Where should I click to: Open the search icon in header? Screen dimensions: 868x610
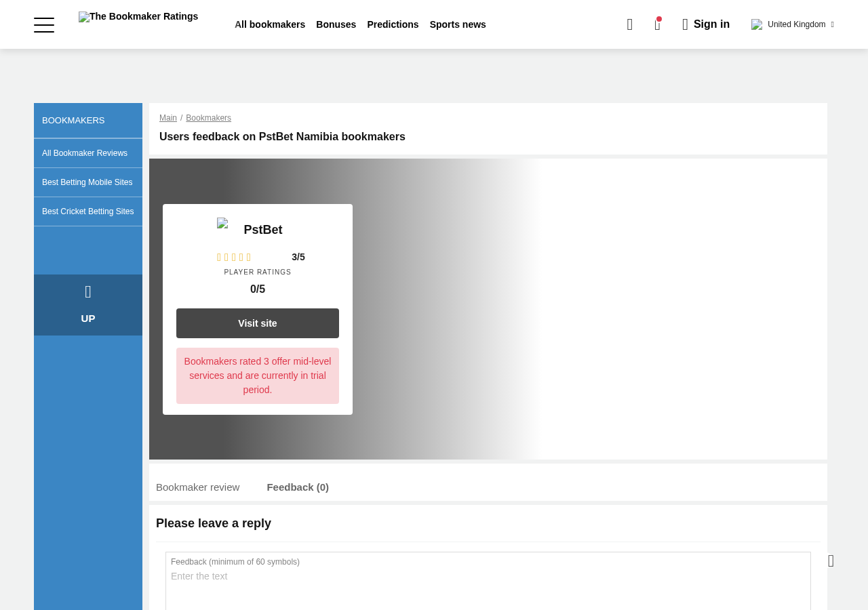point(630,25)
